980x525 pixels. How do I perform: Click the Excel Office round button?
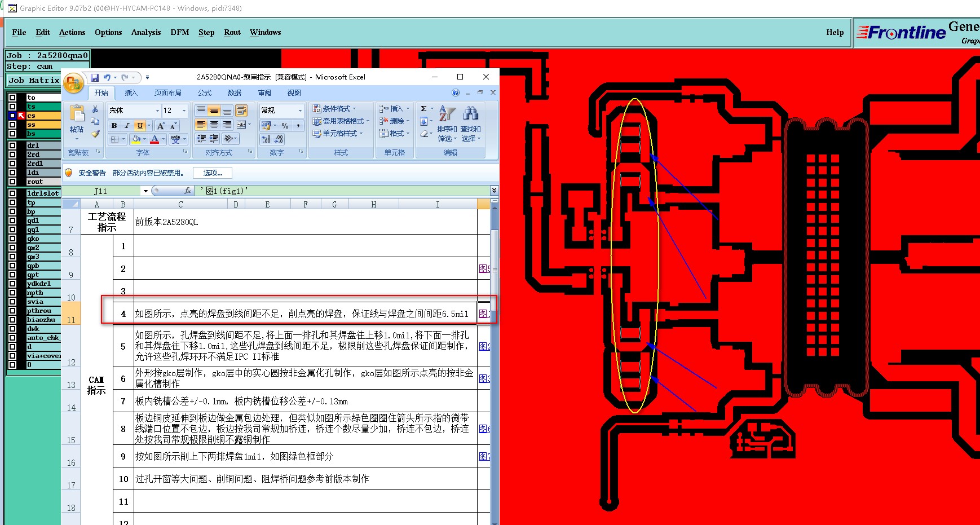point(74,84)
